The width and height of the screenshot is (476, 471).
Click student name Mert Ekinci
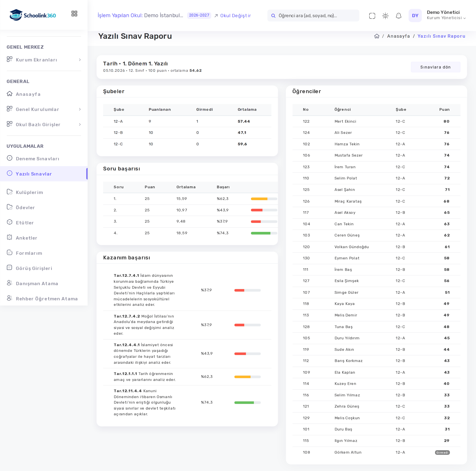345,121
